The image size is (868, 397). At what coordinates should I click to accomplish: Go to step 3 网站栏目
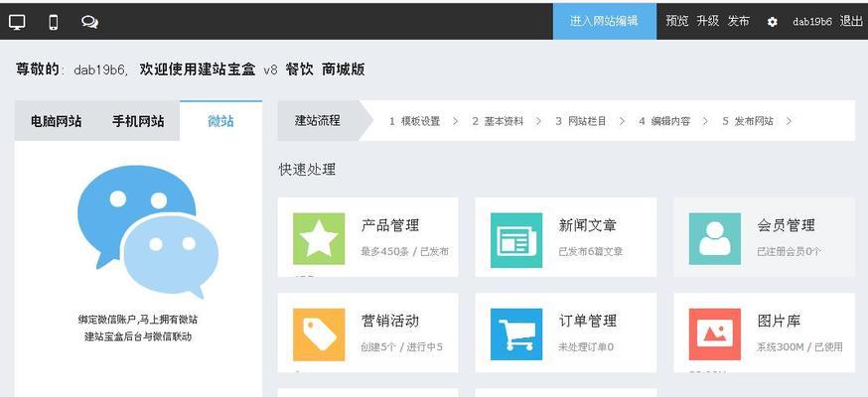point(581,122)
